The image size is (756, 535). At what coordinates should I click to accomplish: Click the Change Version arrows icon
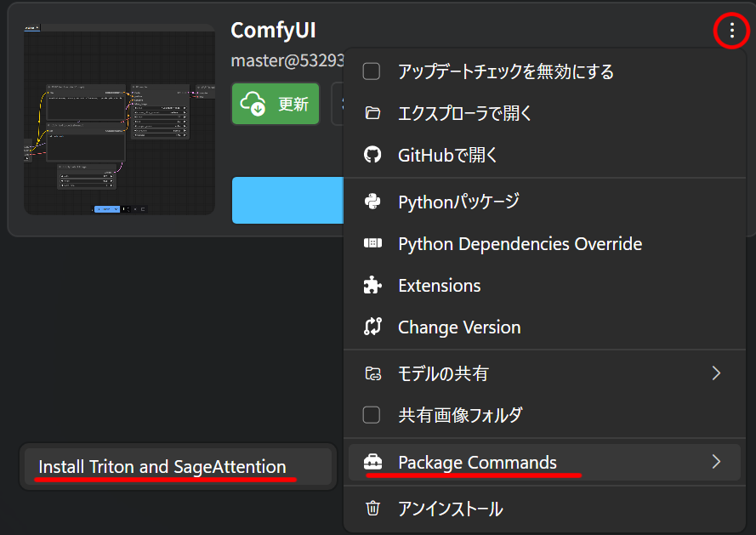coord(372,327)
